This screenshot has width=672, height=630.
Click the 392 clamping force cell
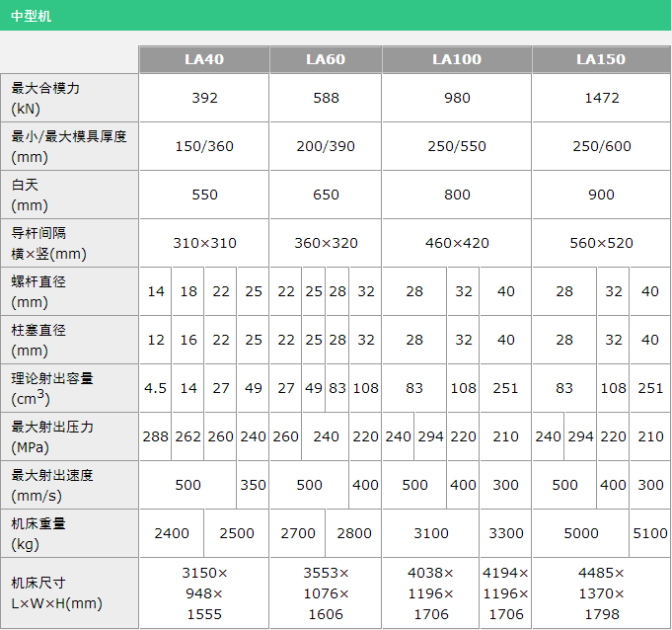click(x=204, y=98)
